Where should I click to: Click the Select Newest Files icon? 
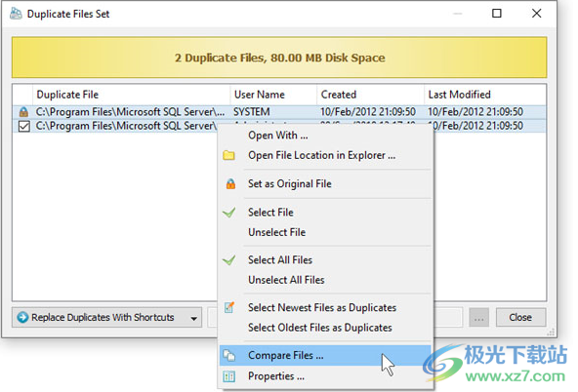[228, 307]
